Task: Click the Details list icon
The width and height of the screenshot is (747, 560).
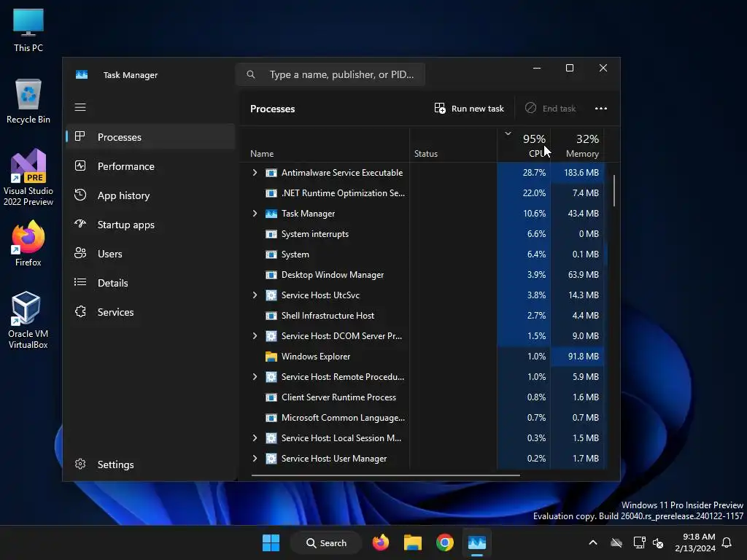Action: click(x=80, y=282)
